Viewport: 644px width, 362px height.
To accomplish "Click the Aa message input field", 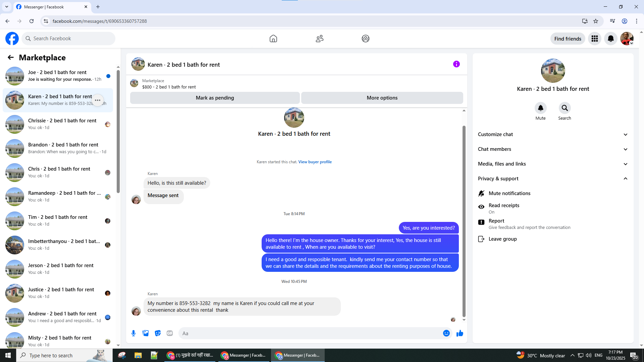I will [x=309, y=333].
